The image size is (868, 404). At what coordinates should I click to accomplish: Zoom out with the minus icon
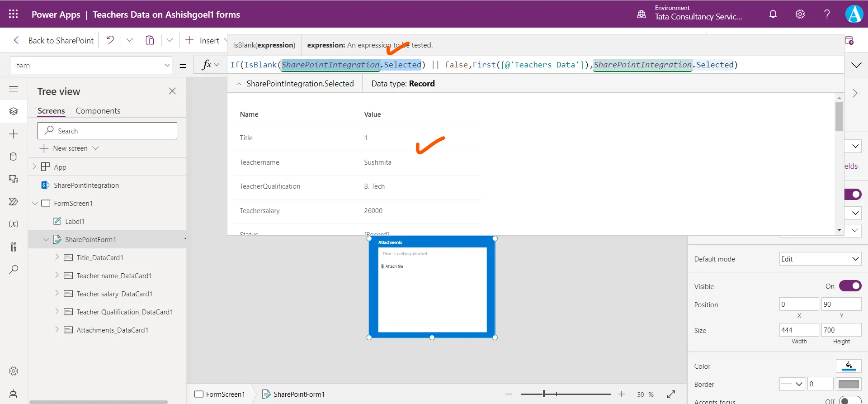[509, 394]
